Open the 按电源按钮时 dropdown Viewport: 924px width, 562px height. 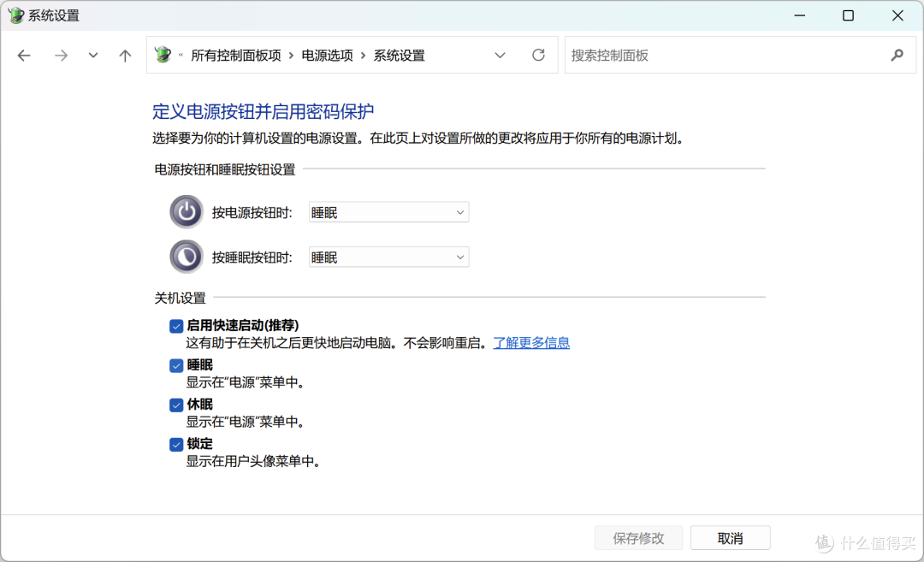pos(389,212)
